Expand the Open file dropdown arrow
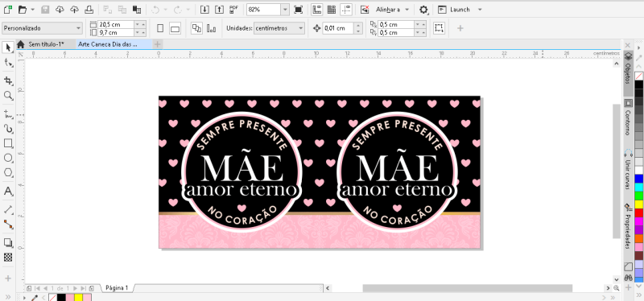The image size is (644, 301). coord(33,10)
